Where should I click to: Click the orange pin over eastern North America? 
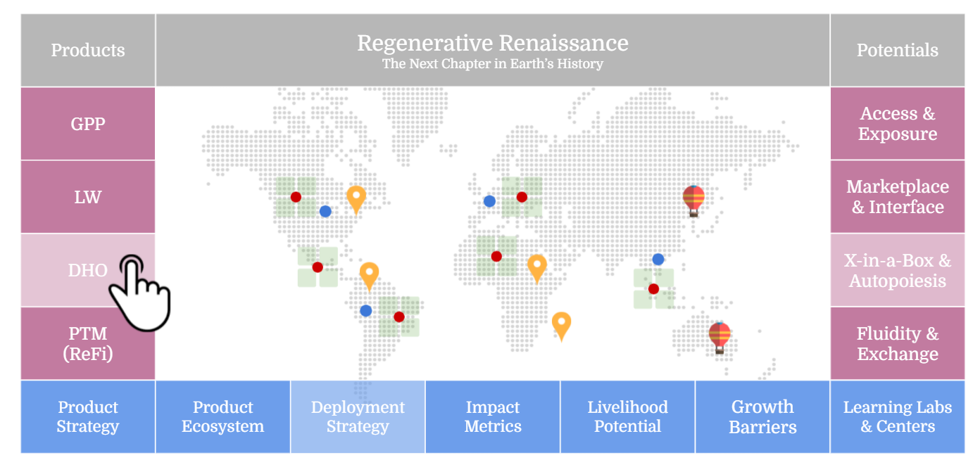click(356, 199)
